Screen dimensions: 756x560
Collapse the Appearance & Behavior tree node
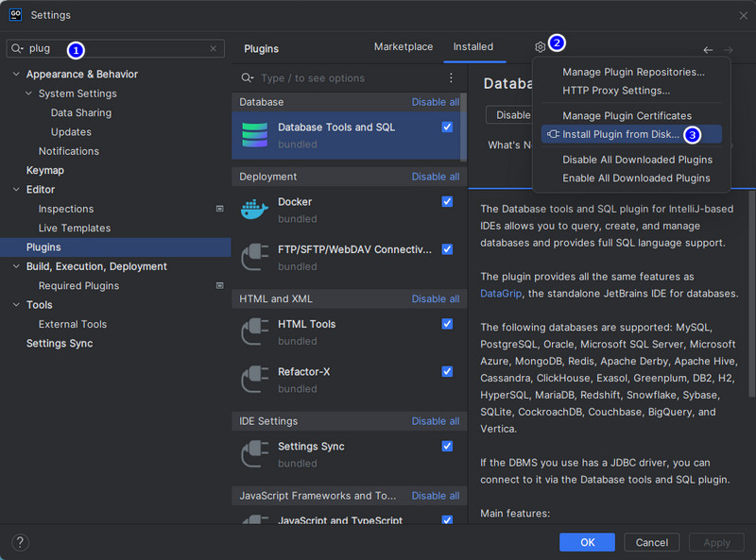coord(16,74)
